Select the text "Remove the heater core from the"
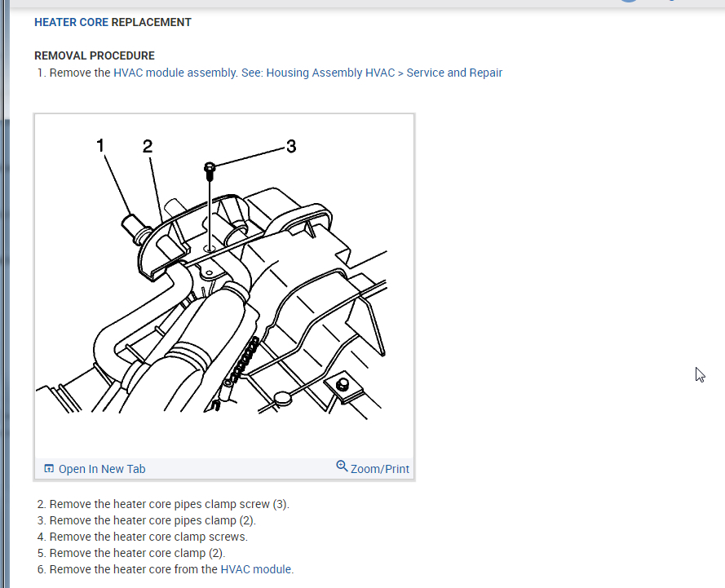Image resolution: width=725 pixels, height=588 pixels. [133, 569]
